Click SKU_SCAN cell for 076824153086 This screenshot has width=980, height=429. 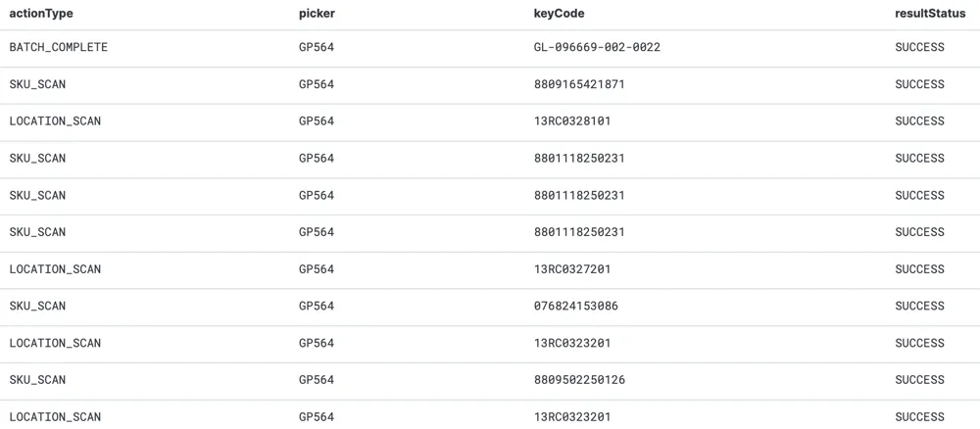click(37, 306)
